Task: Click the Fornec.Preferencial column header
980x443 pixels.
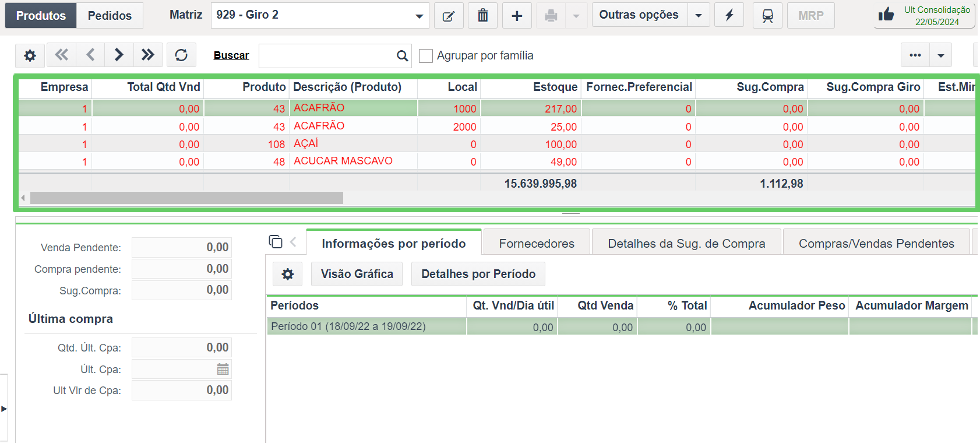Action: pyautogui.click(x=639, y=87)
